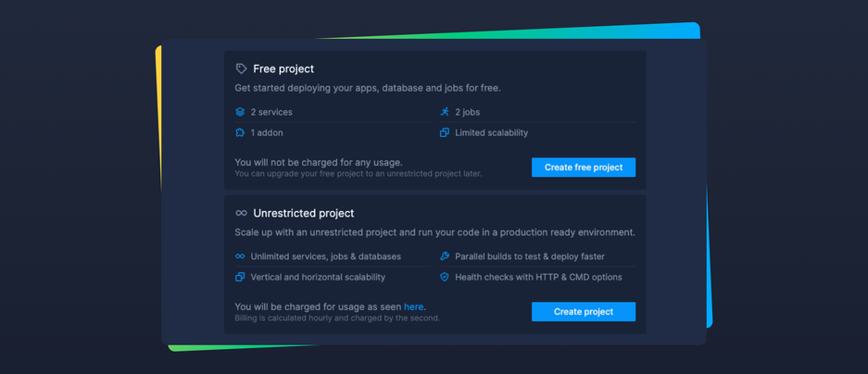
Task: Click the Create project button
Action: (584, 311)
